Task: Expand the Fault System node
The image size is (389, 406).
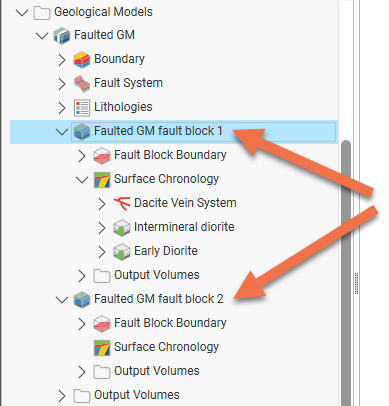Action: 62,84
